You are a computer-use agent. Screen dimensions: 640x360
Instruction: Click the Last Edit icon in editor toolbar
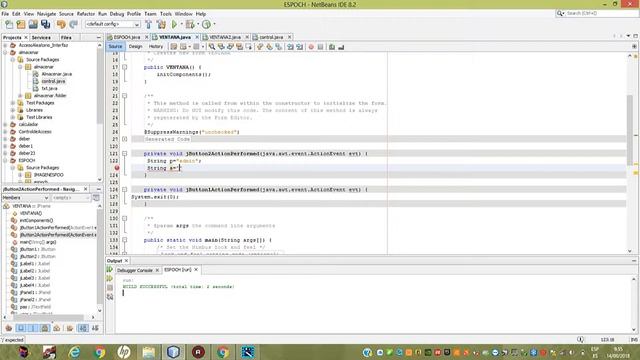pos(174,47)
